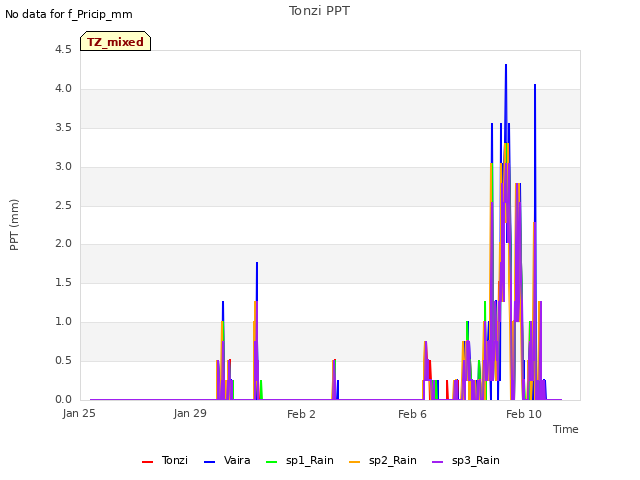Click the Feb 10 x-axis tick label
Viewport: 640px width, 480px height.
pyautogui.click(x=524, y=414)
